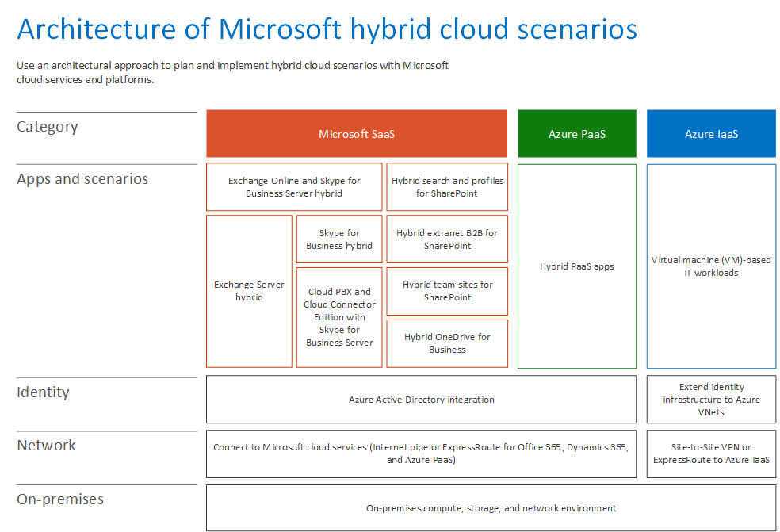Click the Azure PaaS category header
This screenshot has height=532, width=780.
[577, 134]
